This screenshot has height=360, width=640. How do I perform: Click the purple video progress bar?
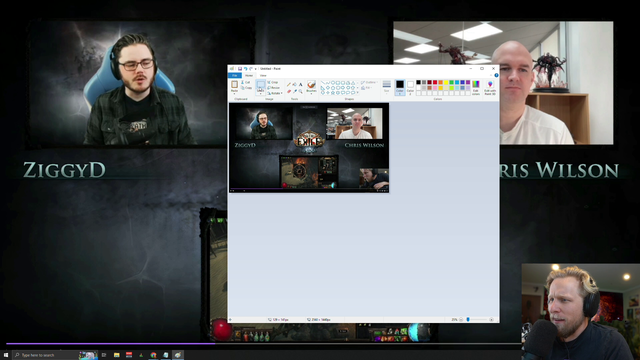click(x=111, y=344)
